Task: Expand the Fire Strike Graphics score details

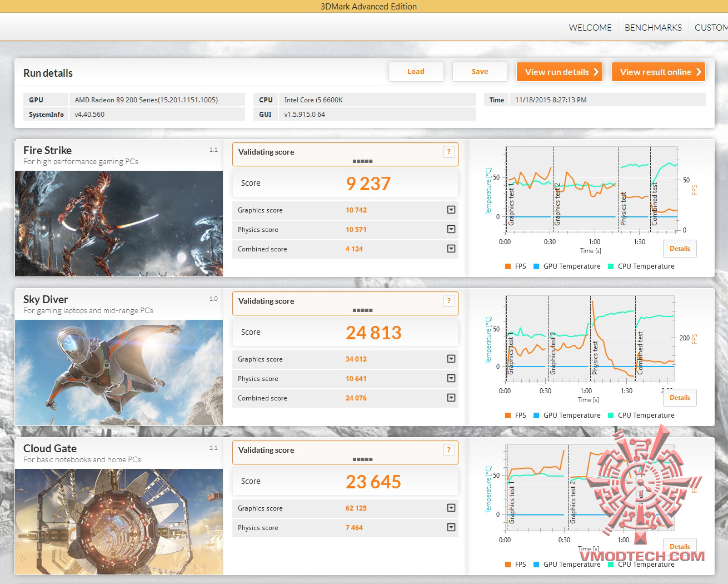Action: click(451, 210)
